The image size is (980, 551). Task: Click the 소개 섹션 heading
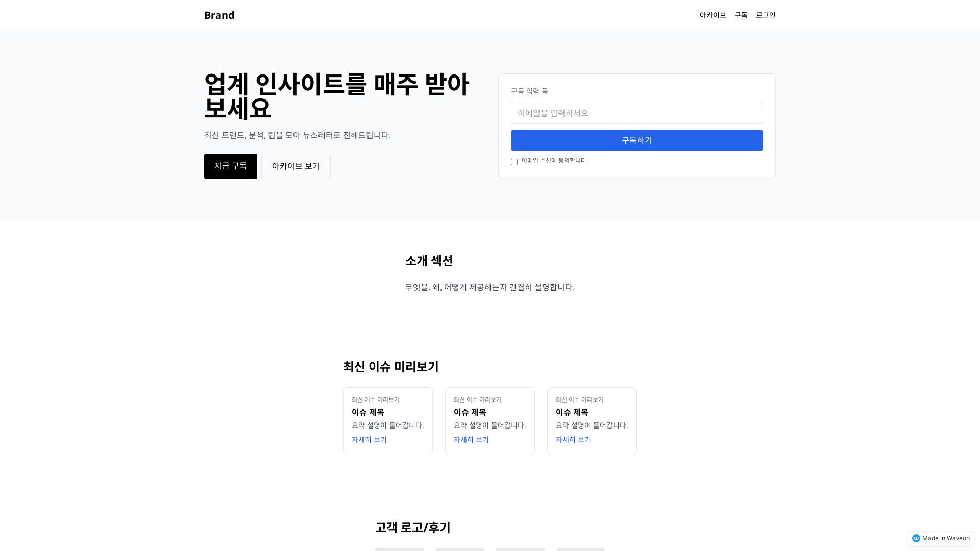[429, 260]
